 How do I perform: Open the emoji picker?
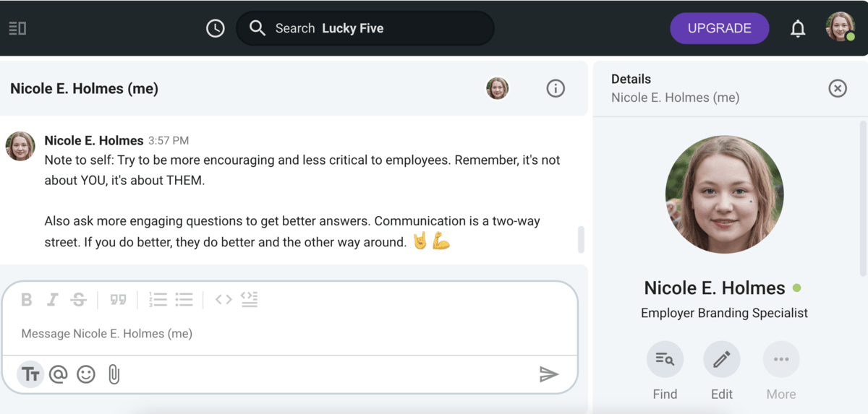(86, 374)
